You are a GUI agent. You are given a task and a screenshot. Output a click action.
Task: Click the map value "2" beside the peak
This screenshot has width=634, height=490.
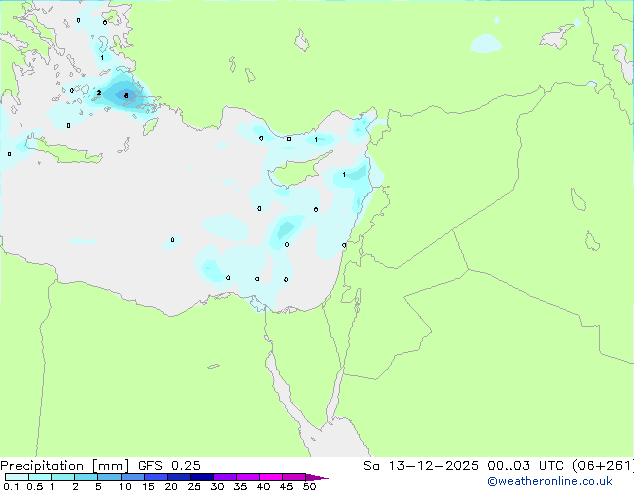coord(99,93)
